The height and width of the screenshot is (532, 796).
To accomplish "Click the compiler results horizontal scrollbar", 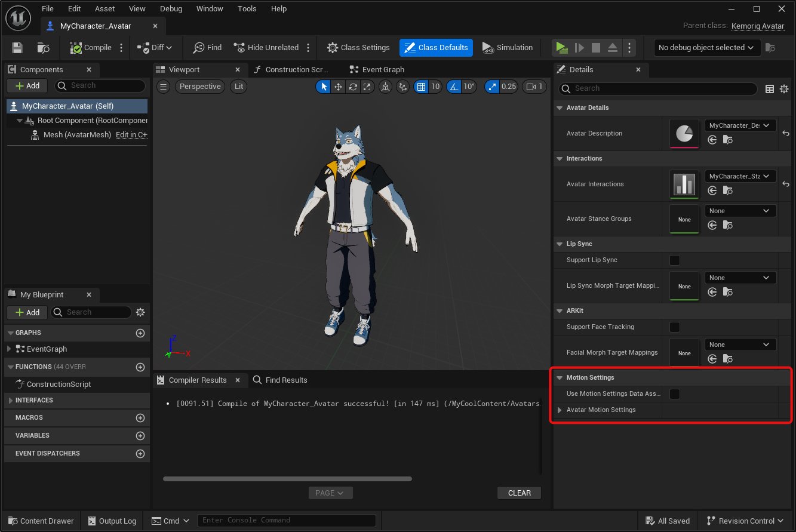I will click(x=287, y=479).
